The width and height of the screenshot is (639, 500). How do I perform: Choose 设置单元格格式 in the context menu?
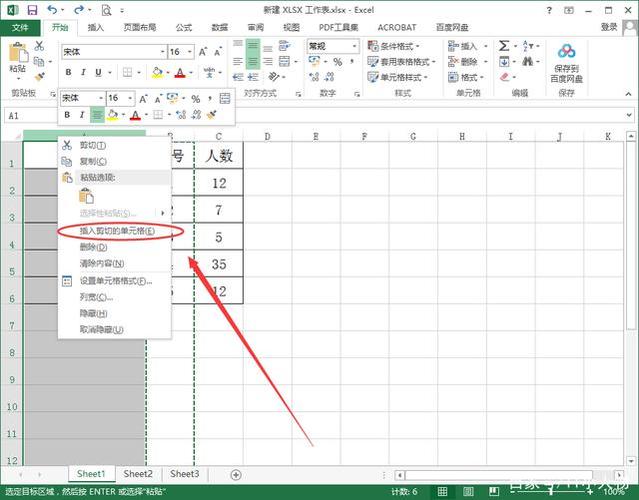click(115, 281)
